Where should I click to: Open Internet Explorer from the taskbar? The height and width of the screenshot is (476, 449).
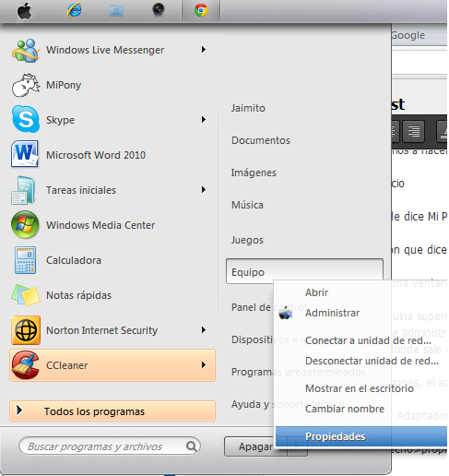click(75, 10)
